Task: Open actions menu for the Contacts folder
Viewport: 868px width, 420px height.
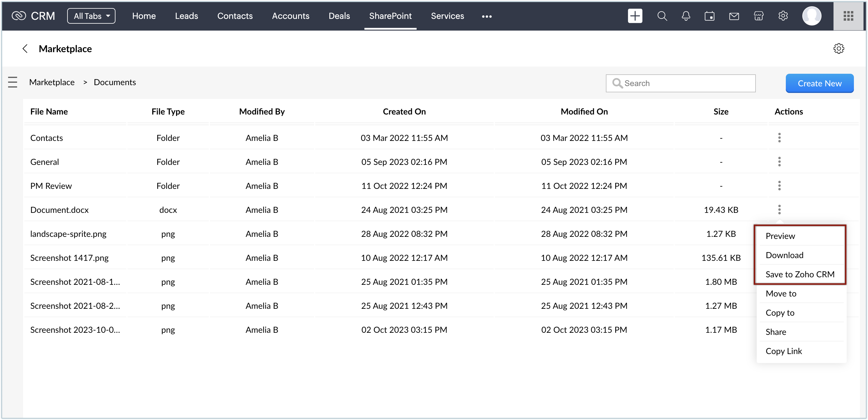Action: click(x=779, y=138)
